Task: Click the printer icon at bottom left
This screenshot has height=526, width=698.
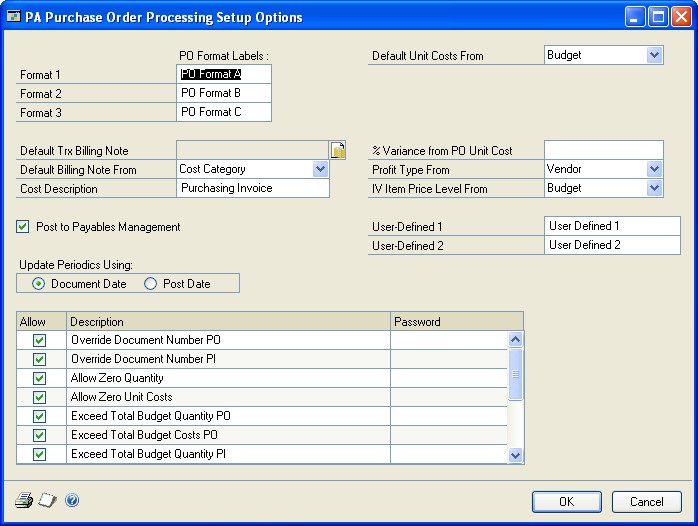Action: [x=24, y=500]
